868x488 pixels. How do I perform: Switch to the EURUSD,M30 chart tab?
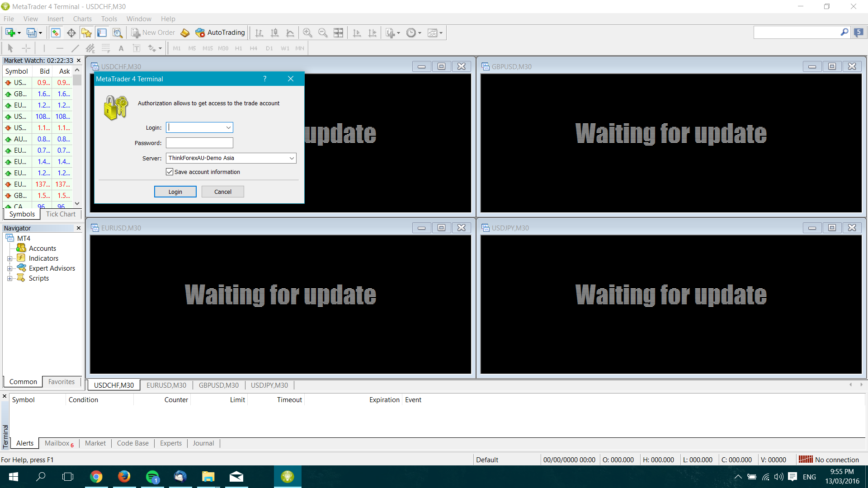166,385
